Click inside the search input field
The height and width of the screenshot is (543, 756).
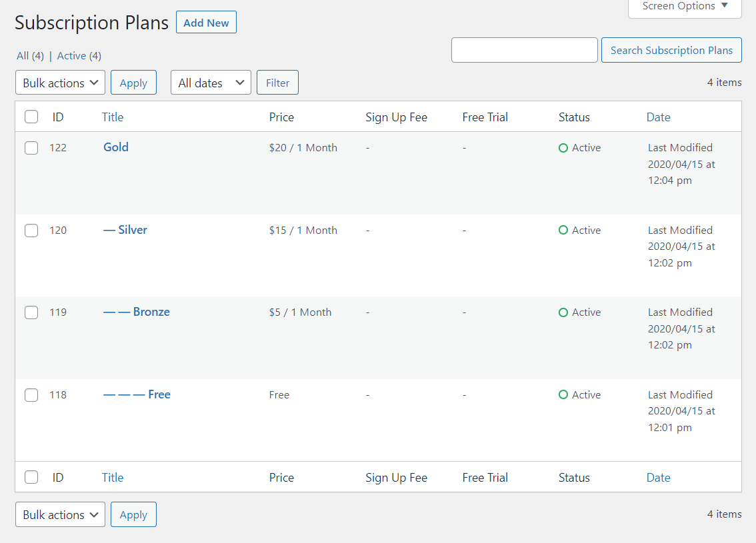[524, 49]
